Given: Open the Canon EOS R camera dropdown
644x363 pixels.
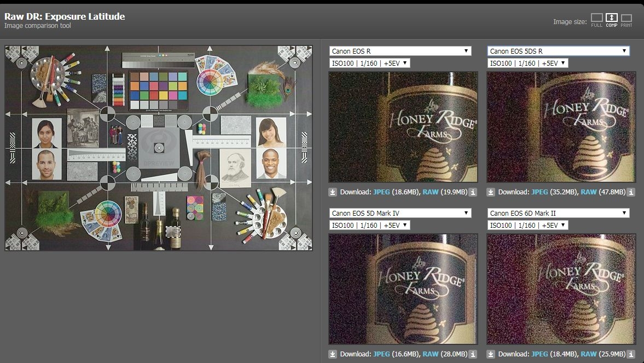Looking at the screenshot, I should [x=400, y=51].
